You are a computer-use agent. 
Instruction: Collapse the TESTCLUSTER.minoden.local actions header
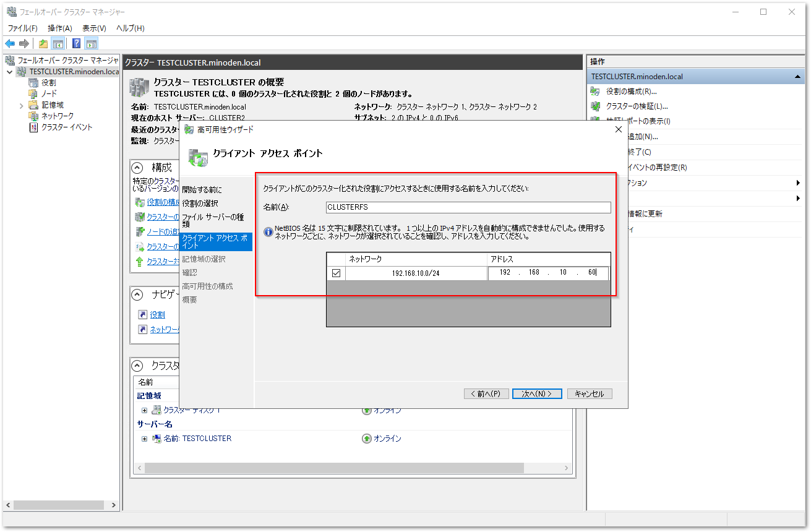pyautogui.click(x=799, y=77)
